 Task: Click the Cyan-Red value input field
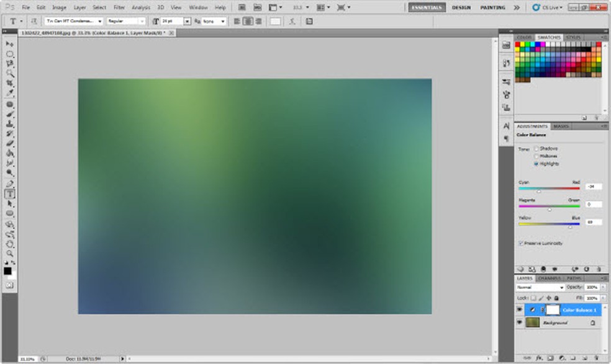coord(592,186)
